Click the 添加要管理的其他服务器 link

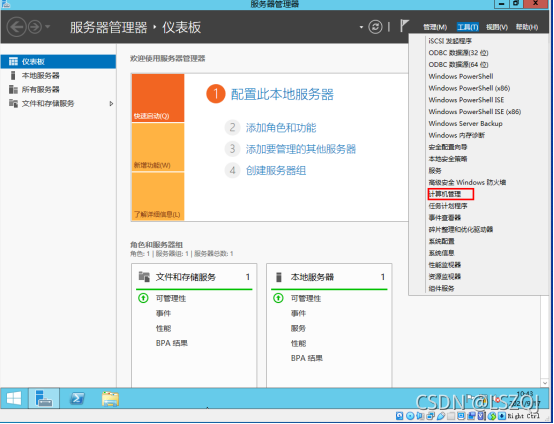(301, 149)
